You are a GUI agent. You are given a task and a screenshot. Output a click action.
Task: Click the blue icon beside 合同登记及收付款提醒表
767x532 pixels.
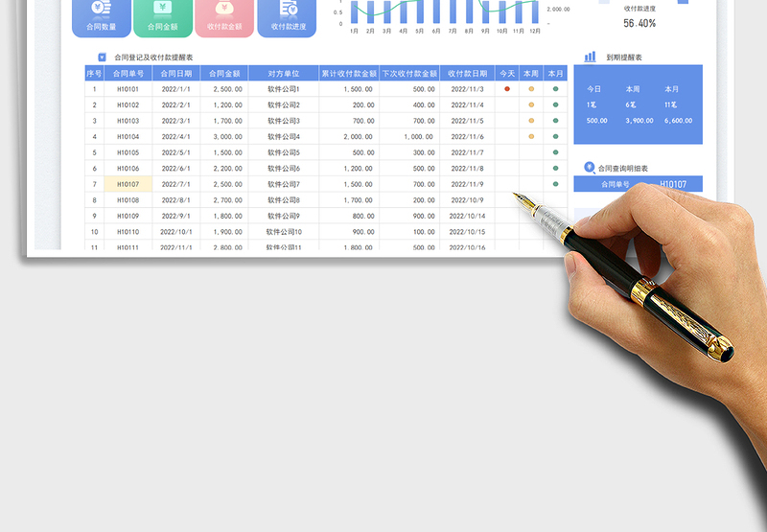102,58
